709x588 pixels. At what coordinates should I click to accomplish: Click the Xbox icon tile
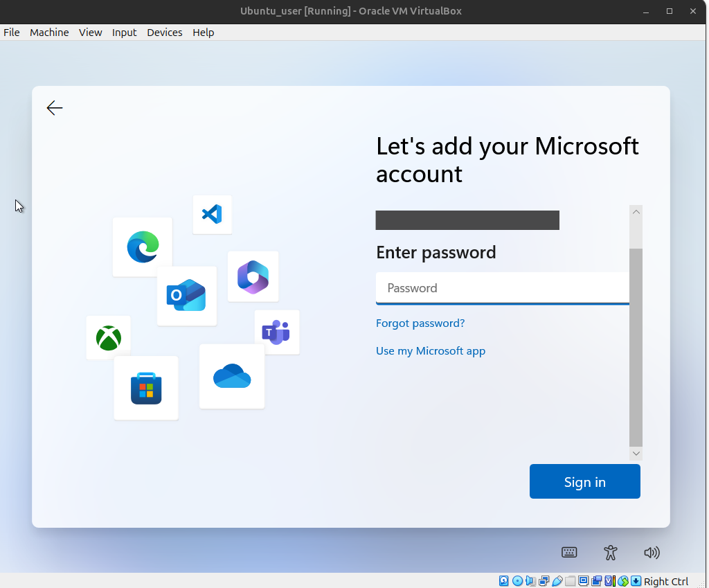(x=109, y=337)
